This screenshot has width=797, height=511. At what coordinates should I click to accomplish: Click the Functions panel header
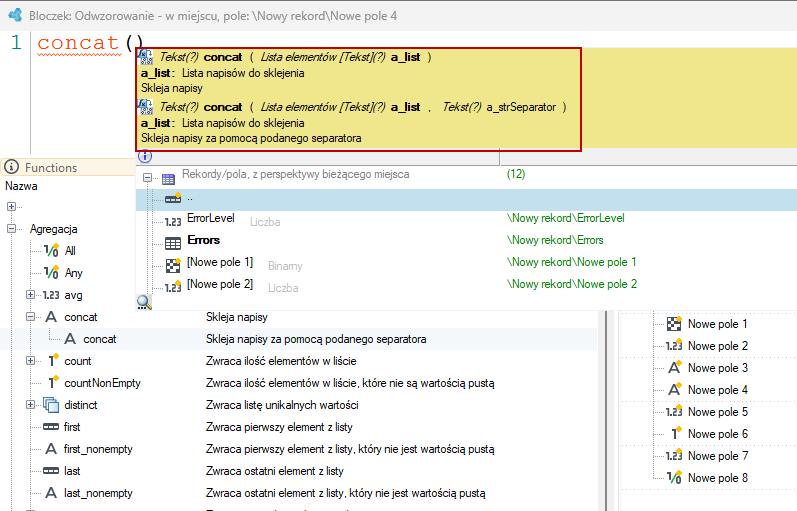(68, 167)
